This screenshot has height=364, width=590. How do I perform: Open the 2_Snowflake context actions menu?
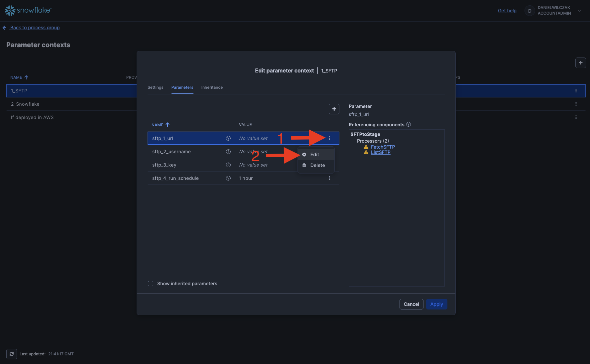576,104
